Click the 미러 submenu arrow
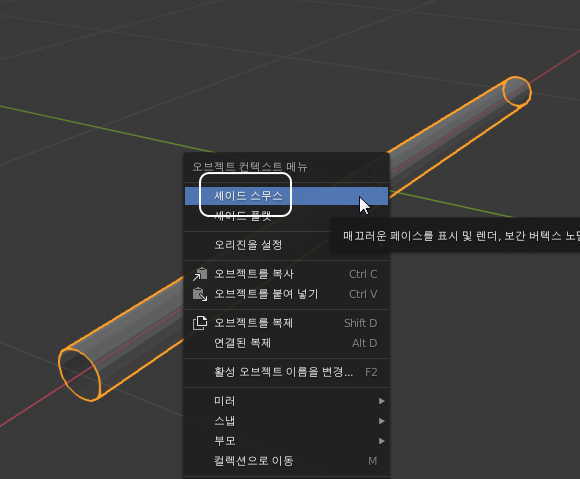Image resolution: width=580 pixels, height=479 pixels. (x=381, y=401)
